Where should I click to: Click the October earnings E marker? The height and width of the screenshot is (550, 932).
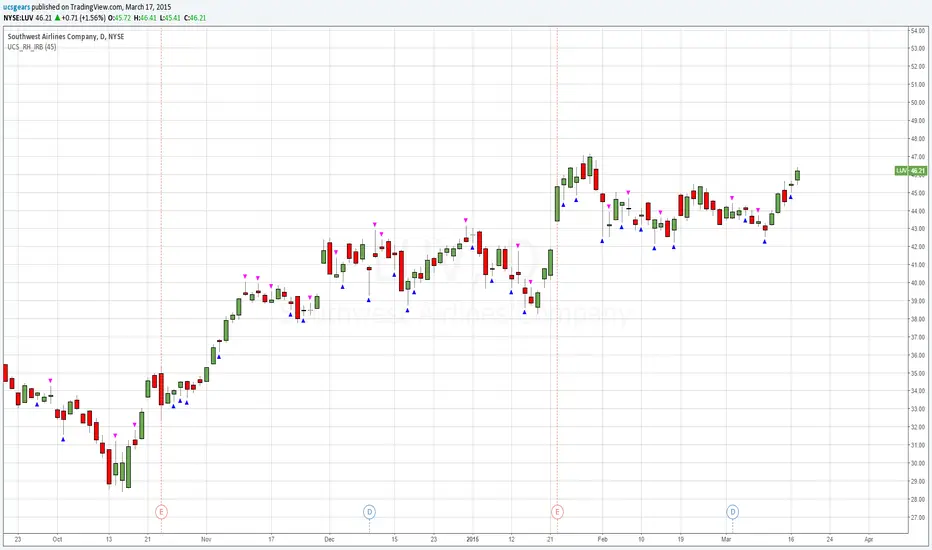click(161, 511)
